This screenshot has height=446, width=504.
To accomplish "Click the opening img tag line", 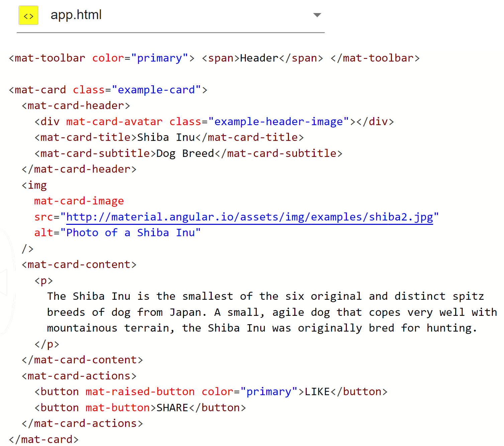I will click(x=34, y=185).
